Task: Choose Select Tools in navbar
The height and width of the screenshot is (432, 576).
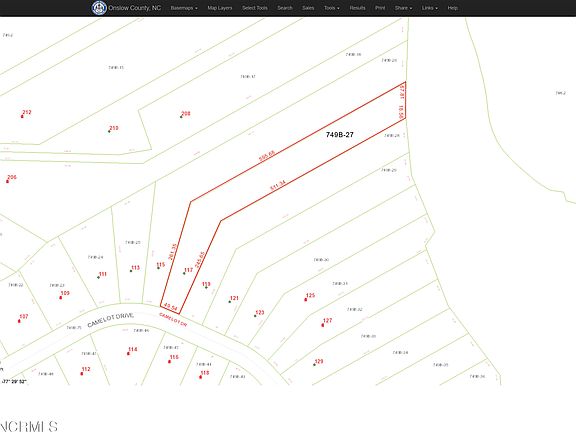Action: pos(255,8)
